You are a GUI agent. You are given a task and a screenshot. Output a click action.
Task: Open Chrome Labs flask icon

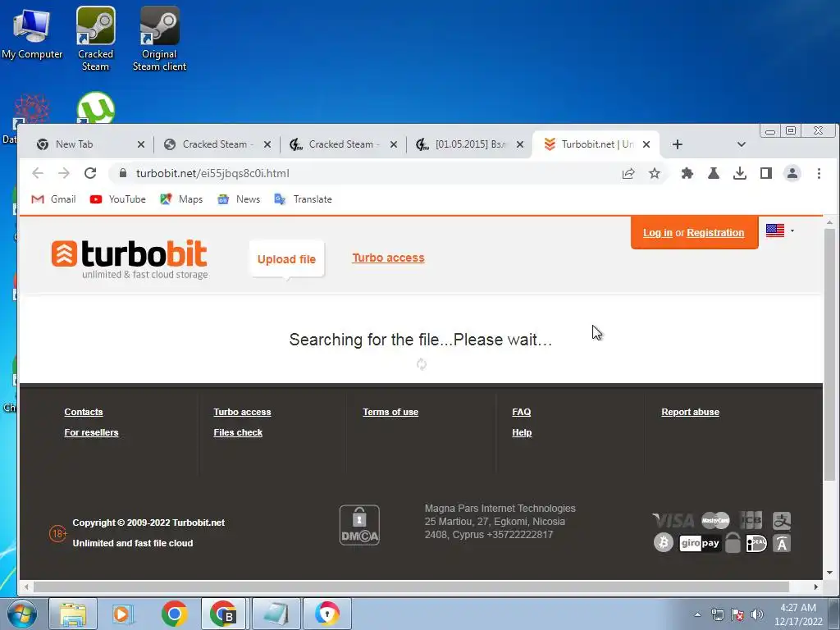point(713,173)
